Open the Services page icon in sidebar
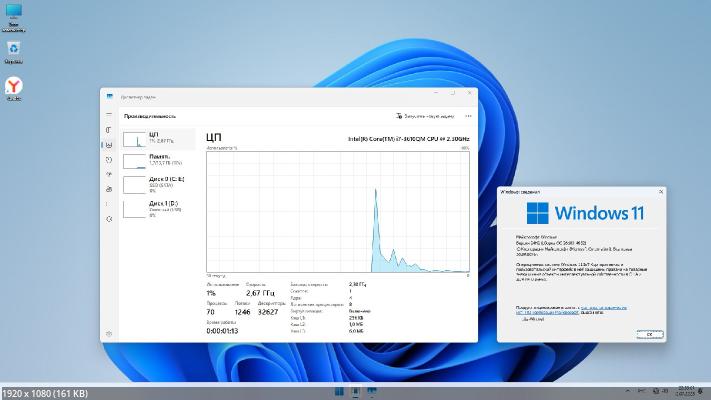 [109, 219]
